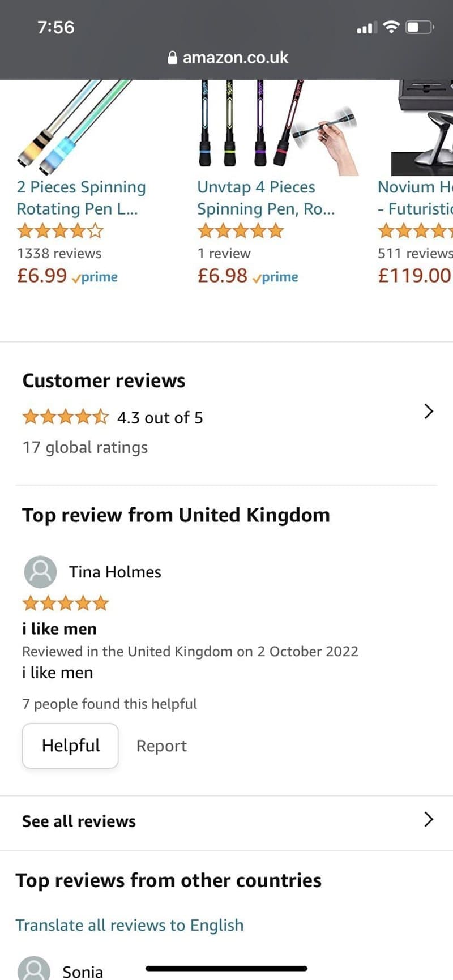This screenshot has height=980, width=453.
Task: Tap the padlock icon in the address bar
Action: [x=173, y=57]
